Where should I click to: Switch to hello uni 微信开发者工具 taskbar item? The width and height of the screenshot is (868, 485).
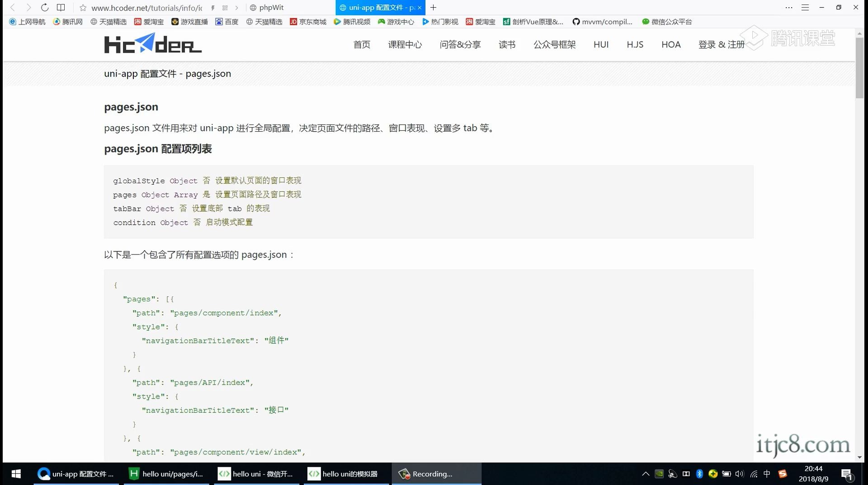click(256, 474)
